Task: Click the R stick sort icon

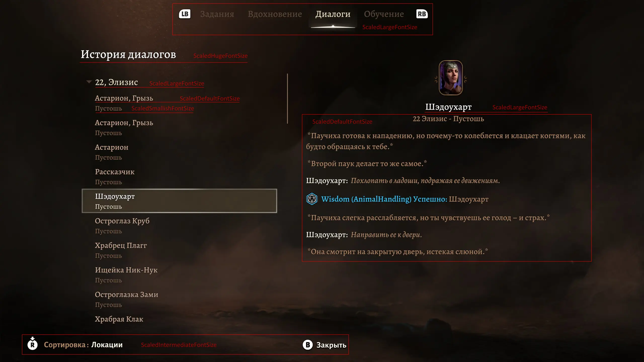Action: (x=32, y=343)
